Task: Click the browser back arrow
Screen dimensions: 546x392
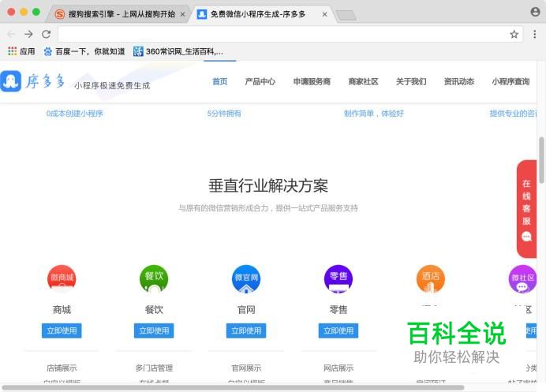Action: tap(11, 34)
